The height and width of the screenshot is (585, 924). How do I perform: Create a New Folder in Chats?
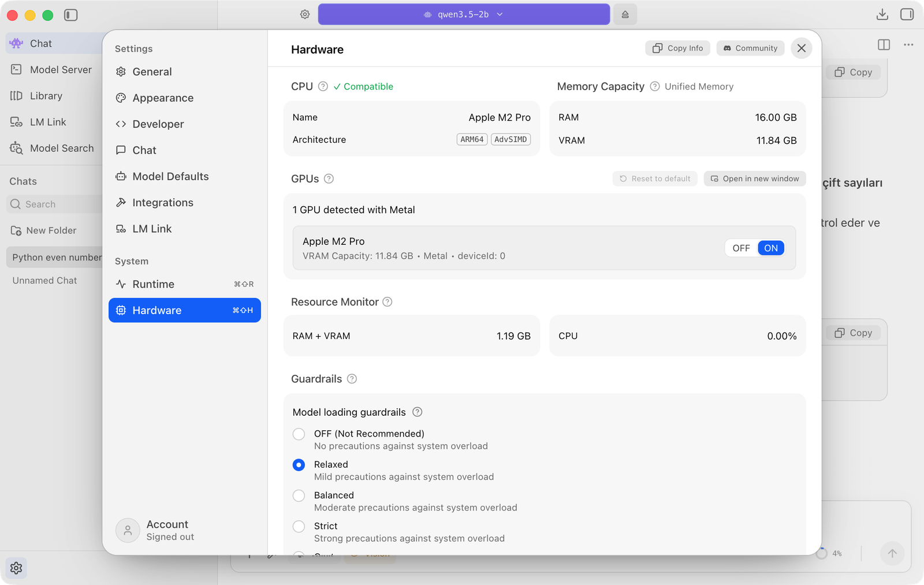[x=44, y=230]
